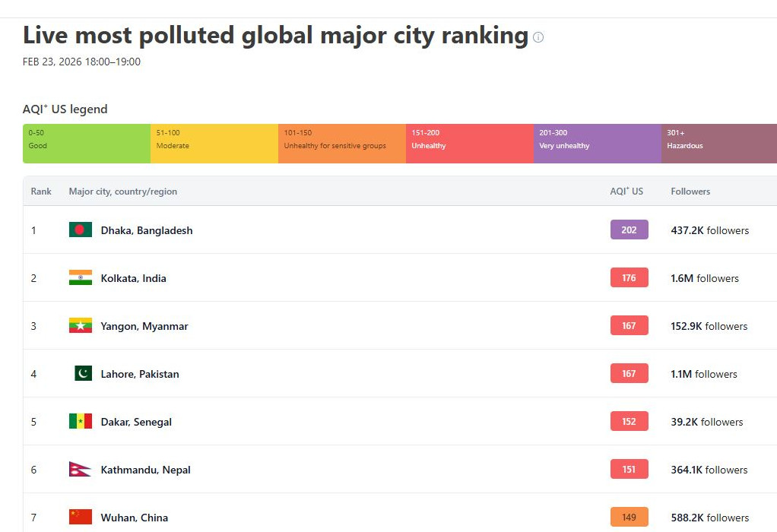Click the Bangladesh flag icon
Viewport: 777px width, 532px height.
point(81,230)
